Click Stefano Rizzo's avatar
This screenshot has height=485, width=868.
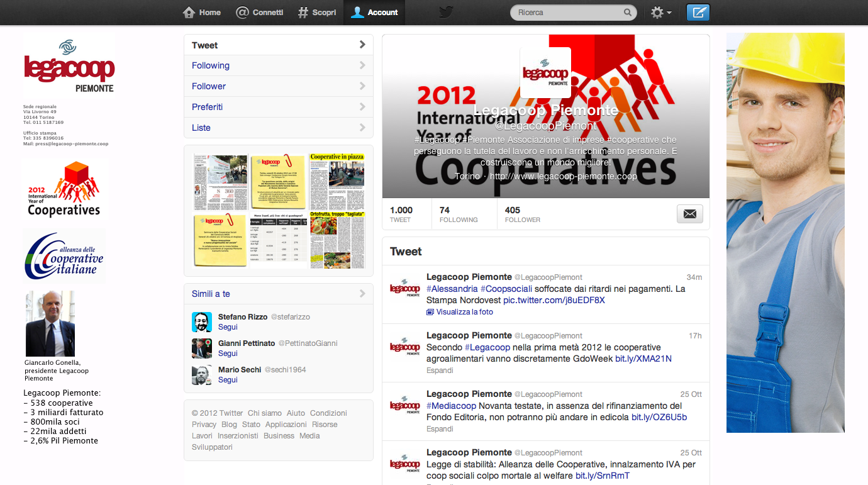pos(202,322)
